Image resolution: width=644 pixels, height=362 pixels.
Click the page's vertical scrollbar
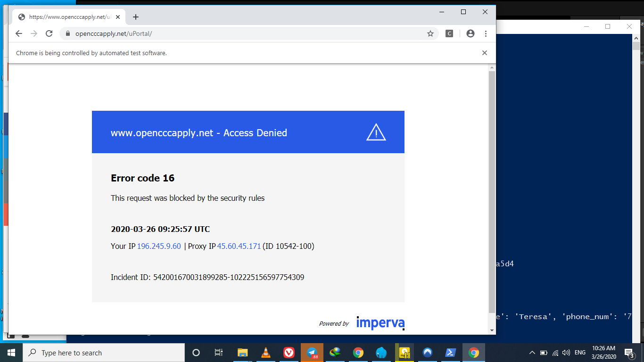pos(492,189)
